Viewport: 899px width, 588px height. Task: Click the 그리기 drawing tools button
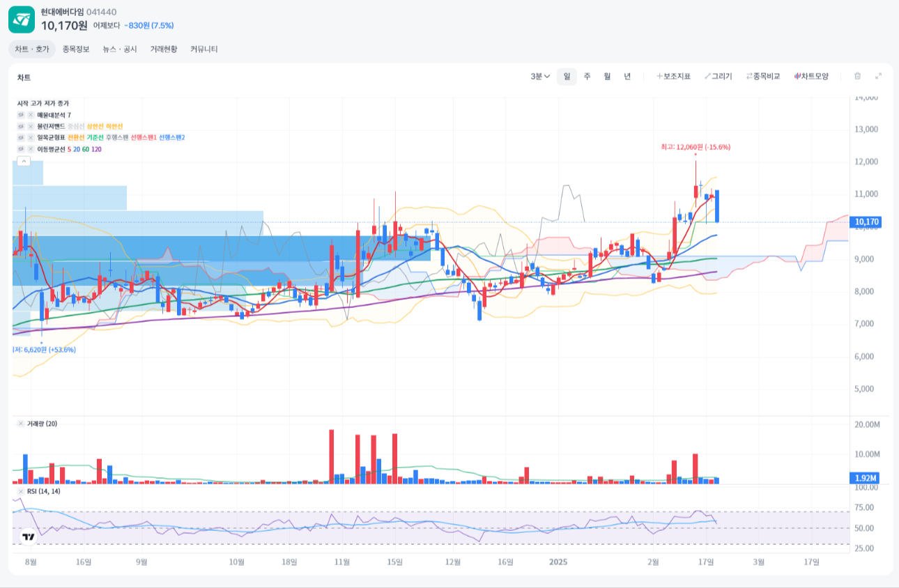click(719, 77)
